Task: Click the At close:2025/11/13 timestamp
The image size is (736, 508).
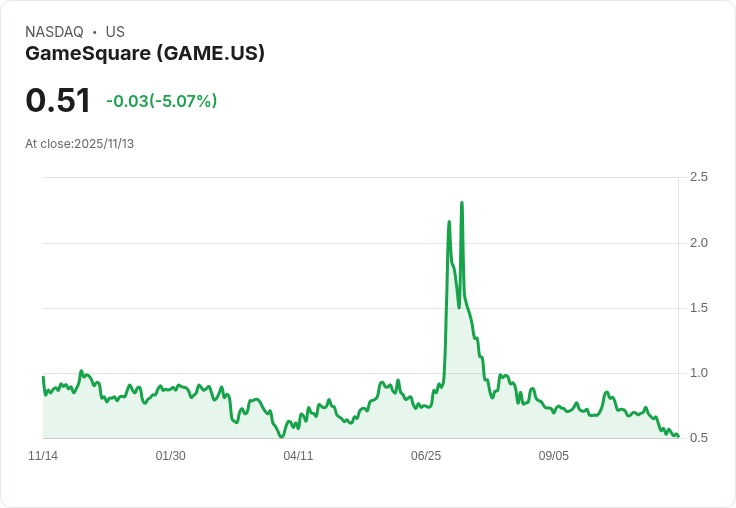Action: [79, 144]
